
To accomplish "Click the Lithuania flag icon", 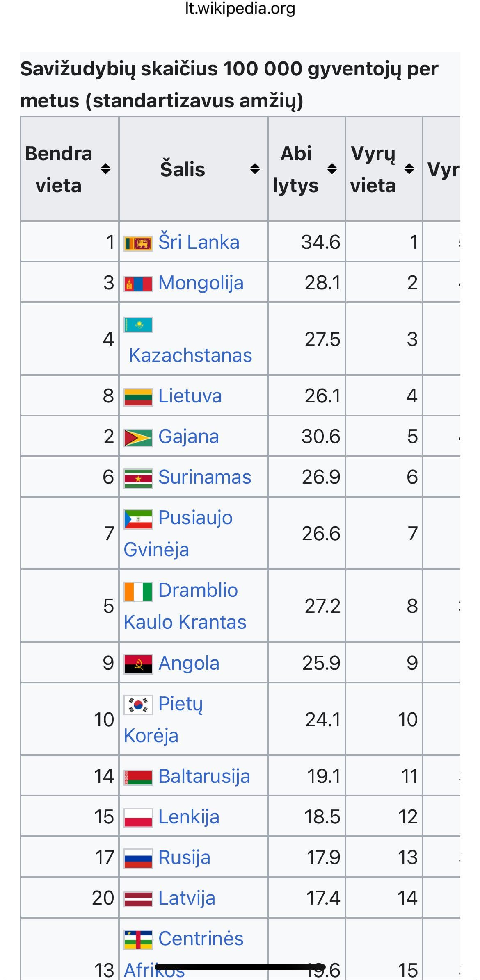I will 138,397.
